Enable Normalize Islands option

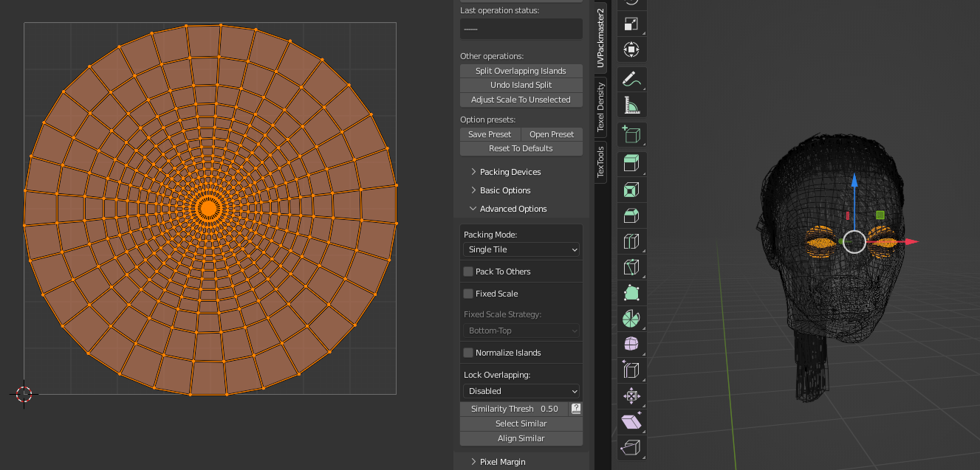[468, 353]
